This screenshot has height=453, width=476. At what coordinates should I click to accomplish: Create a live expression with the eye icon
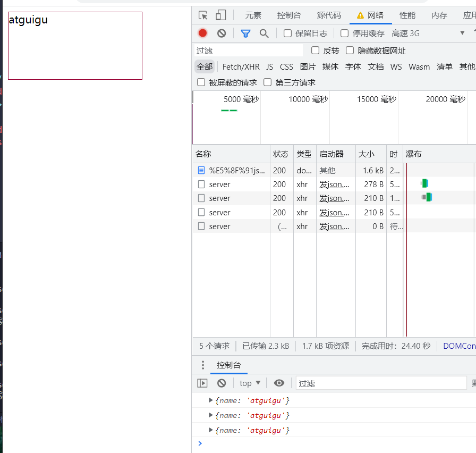tap(279, 383)
